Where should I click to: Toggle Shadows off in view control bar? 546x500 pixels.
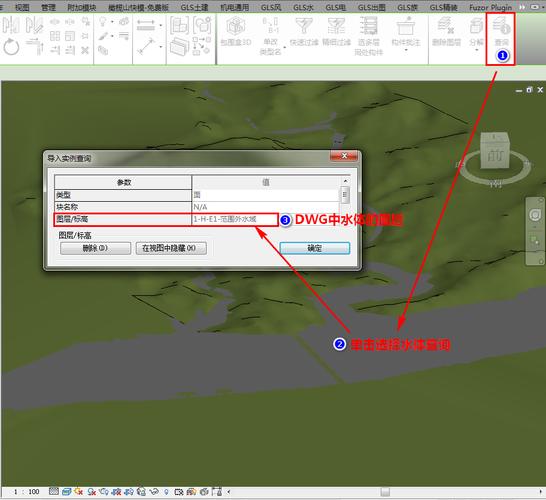[92, 492]
